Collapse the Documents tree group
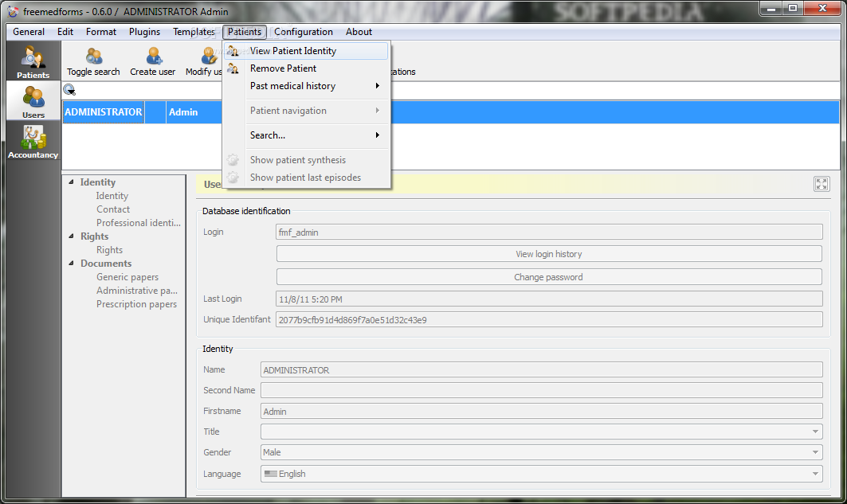This screenshot has width=847, height=504. (71, 264)
